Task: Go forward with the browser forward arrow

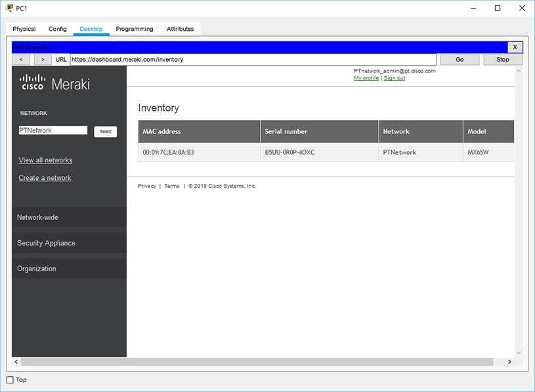Action: [43, 59]
